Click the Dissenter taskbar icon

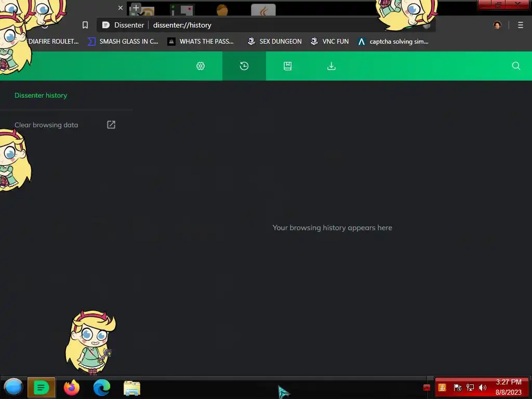42,387
